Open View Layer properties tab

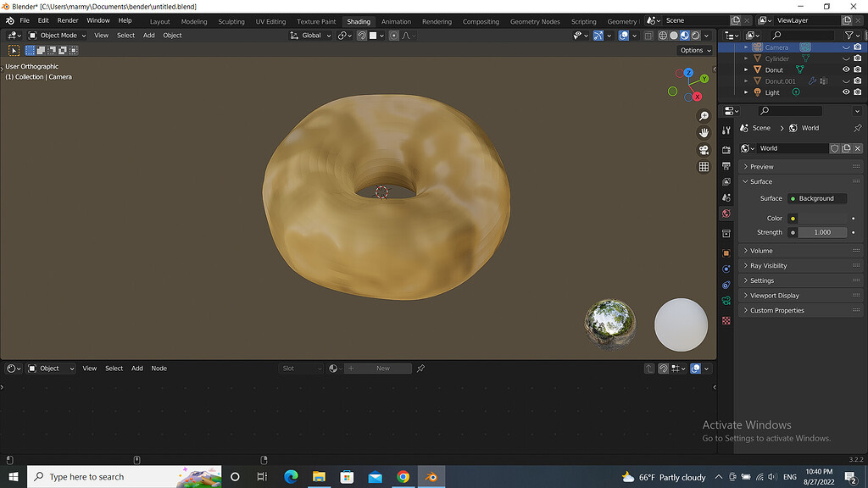coord(726,181)
